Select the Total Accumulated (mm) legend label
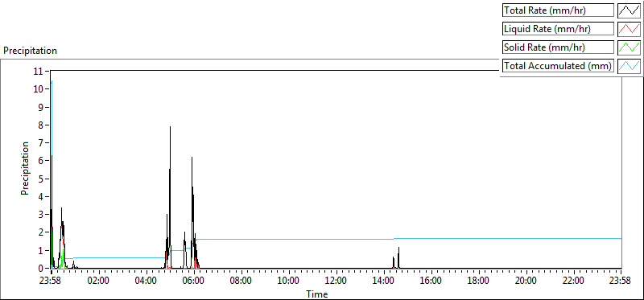 pyautogui.click(x=558, y=66)
